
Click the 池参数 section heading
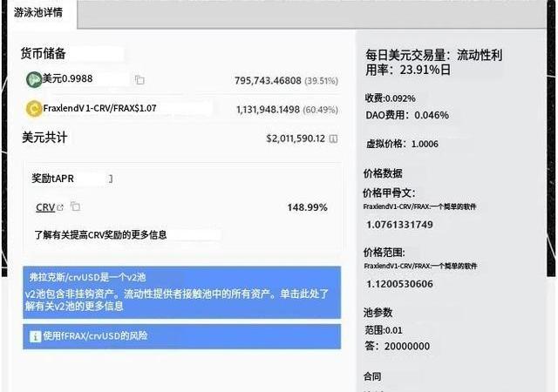point(378,313)
